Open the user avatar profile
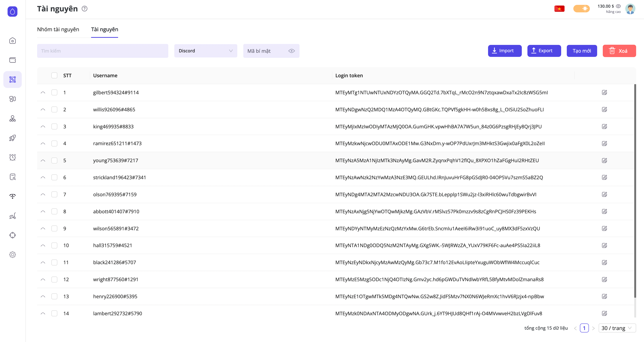The width and height of the screenshot is (644, 342). click(x=630, y=9)
